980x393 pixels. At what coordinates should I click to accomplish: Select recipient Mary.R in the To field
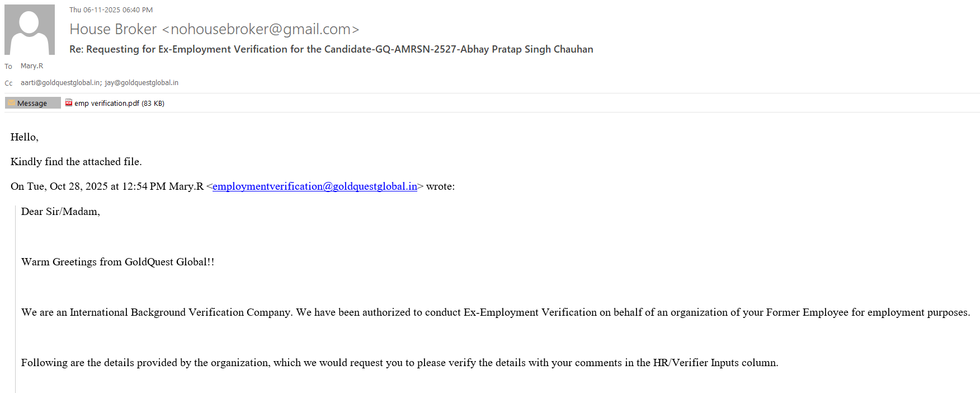click(x=32, y=66)
